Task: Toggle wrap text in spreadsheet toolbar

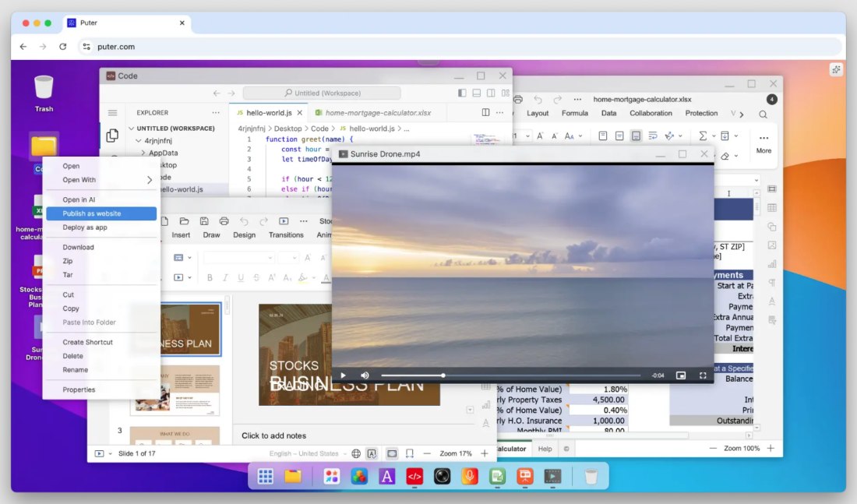Action: coord(653,136)
